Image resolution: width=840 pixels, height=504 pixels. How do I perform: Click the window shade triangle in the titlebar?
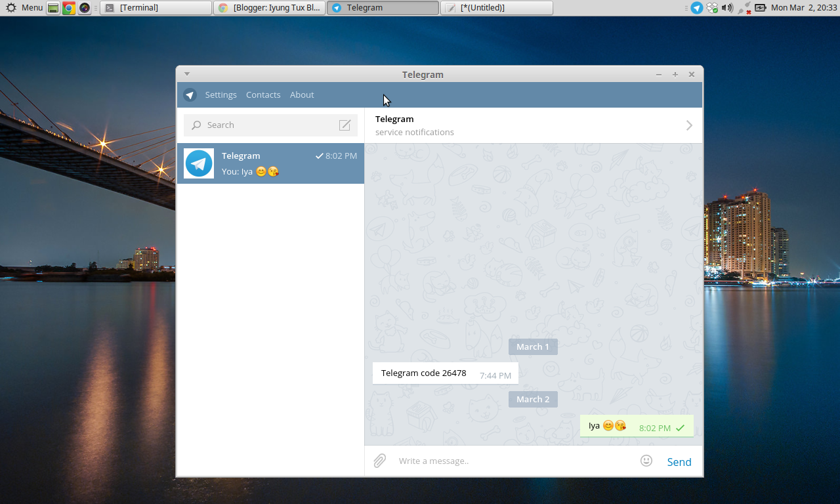coord(187,73)
